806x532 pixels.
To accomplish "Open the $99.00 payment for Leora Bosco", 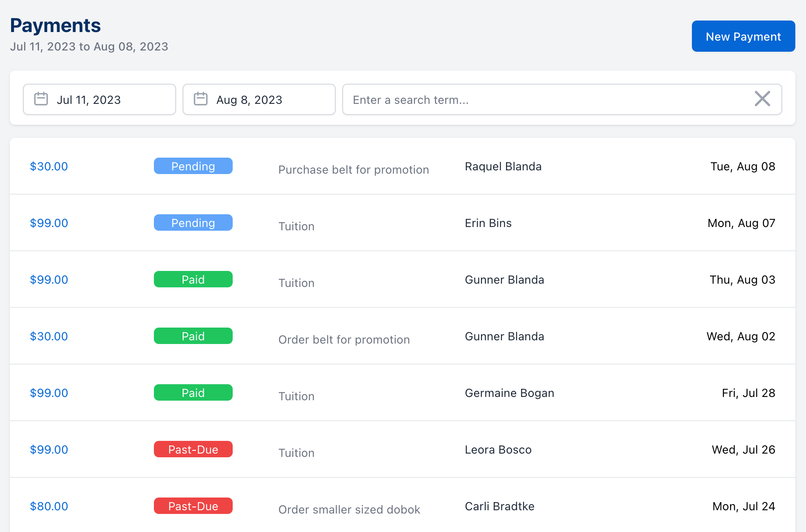I will 49,449.
